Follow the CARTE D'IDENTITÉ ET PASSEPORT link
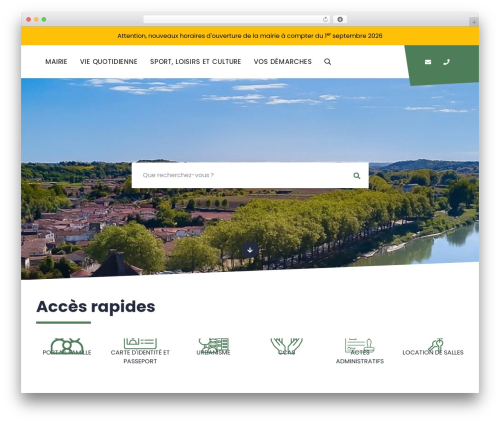Screen dimensions: 500x423 coord(140,357)
